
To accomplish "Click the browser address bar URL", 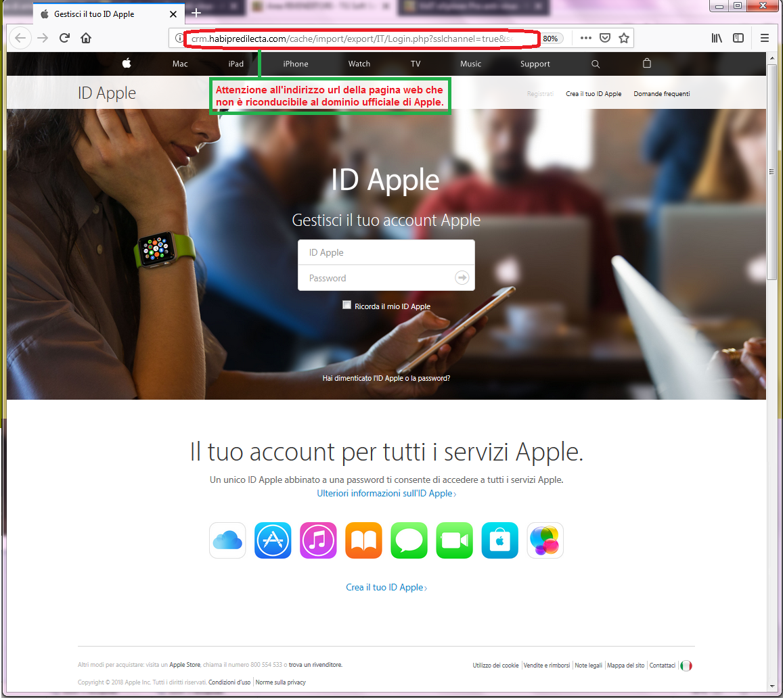I will (352, 39).
